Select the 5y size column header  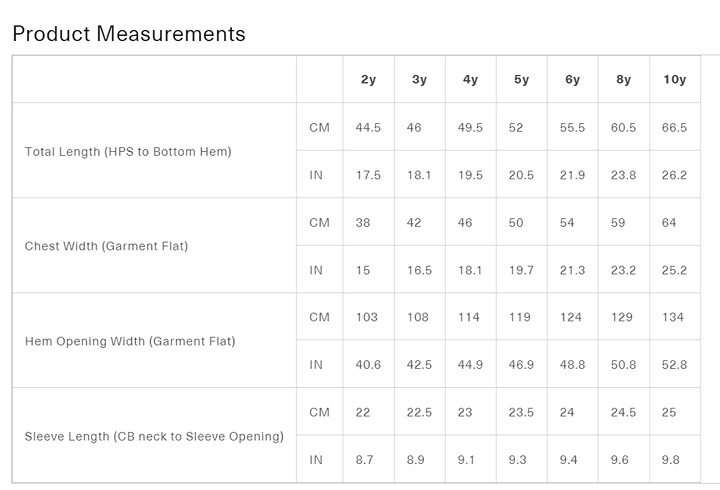point(521,79)
